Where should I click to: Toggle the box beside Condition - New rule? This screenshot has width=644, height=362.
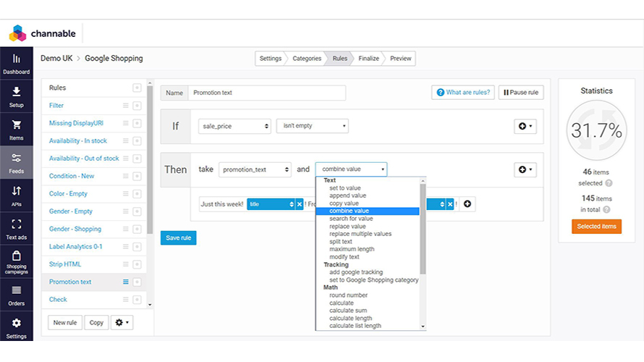(137, 176)
